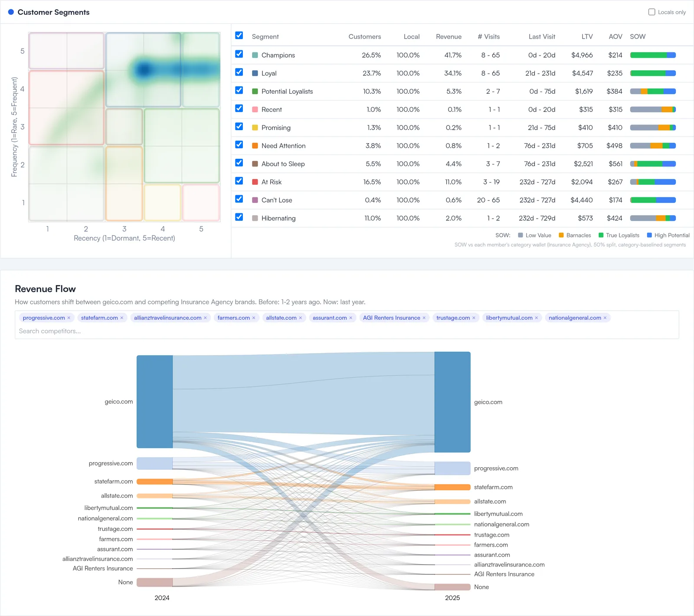Sort table by LTV column
The image size is (694, 616).
[587, 37]
